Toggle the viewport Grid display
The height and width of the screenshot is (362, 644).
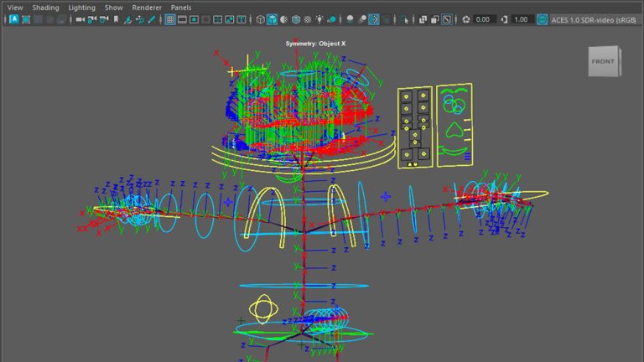[169, 19]
